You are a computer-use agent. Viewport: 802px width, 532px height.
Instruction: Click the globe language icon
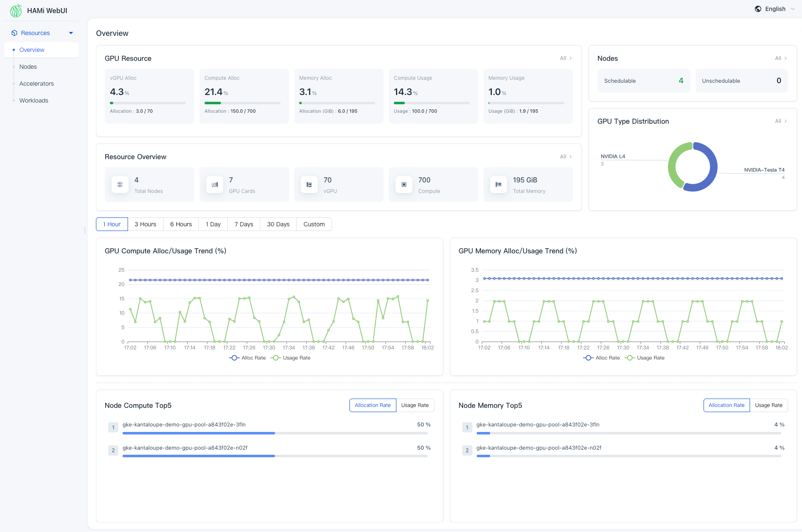point(758,8)
